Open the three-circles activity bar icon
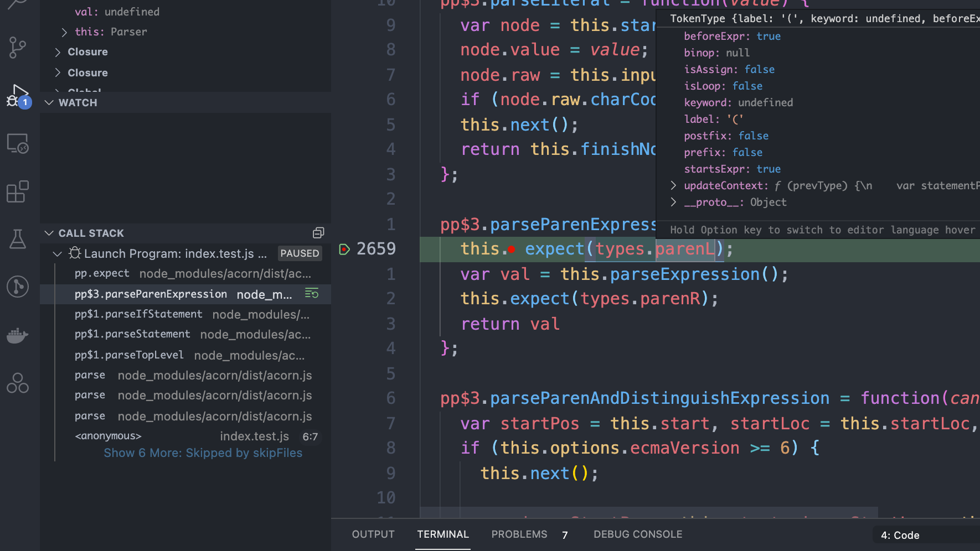980x551 pixels. 18,383
